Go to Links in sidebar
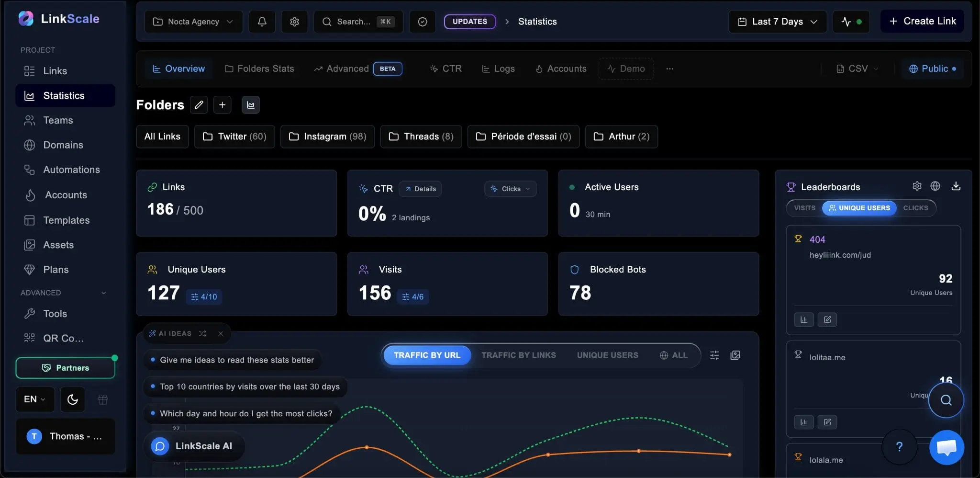The width and height of the screenshot is (980, 478). click(x=66, y=71)
